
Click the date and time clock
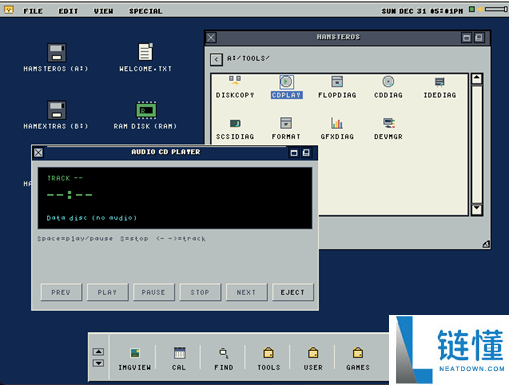pos(422,11)
